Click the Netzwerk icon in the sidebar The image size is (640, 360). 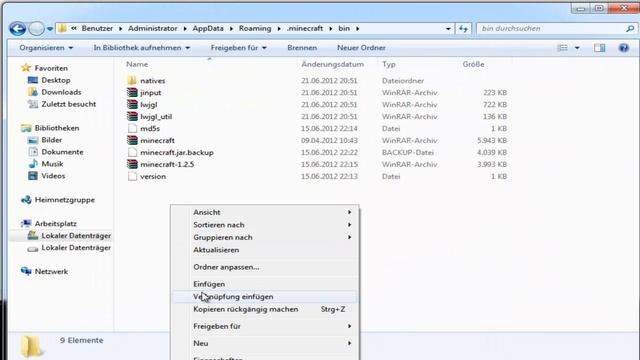[26, 271]
